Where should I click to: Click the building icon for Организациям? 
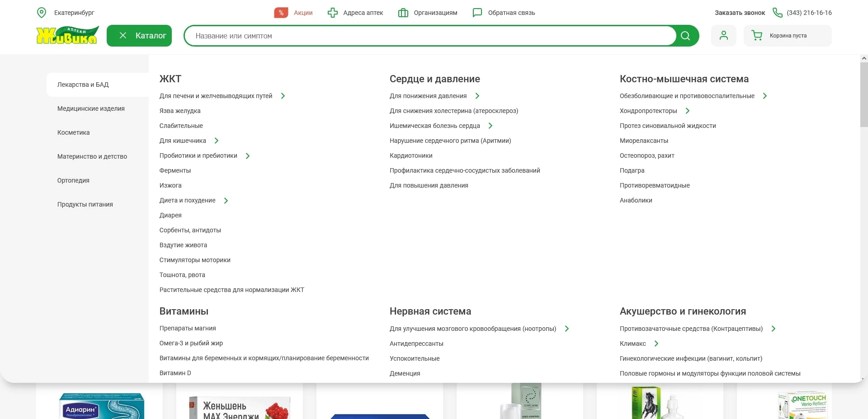pyautogui.click(x=402, y=13)
